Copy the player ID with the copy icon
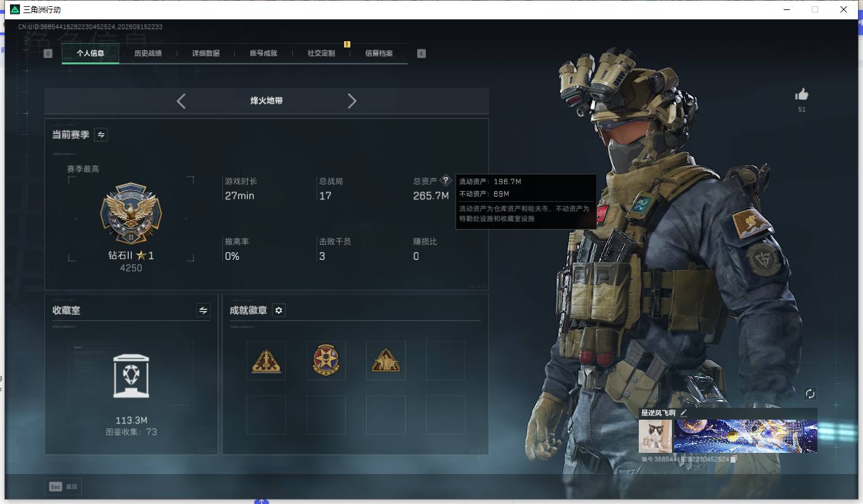863x504 pixels. point(734,459)
